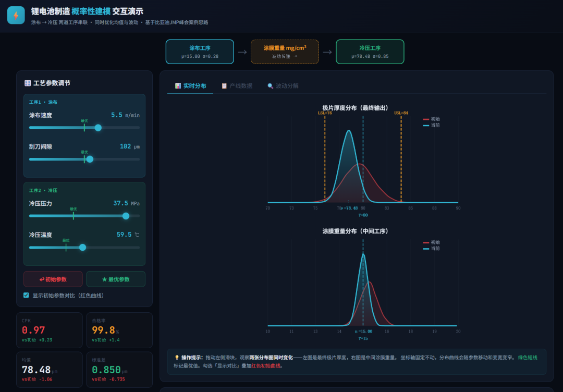Select the 涂布工序 process box
This screenshot has height=392, width=563.
[x=200, y=52]
